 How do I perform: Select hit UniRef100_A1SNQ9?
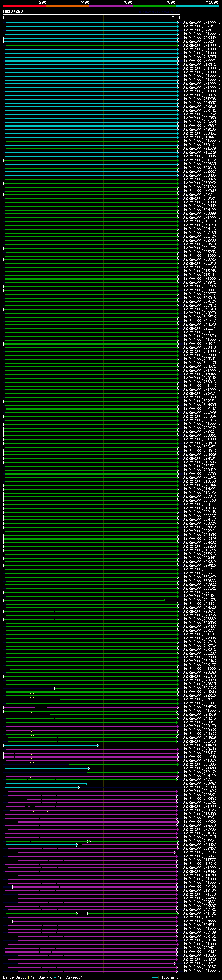click(199, 814)
